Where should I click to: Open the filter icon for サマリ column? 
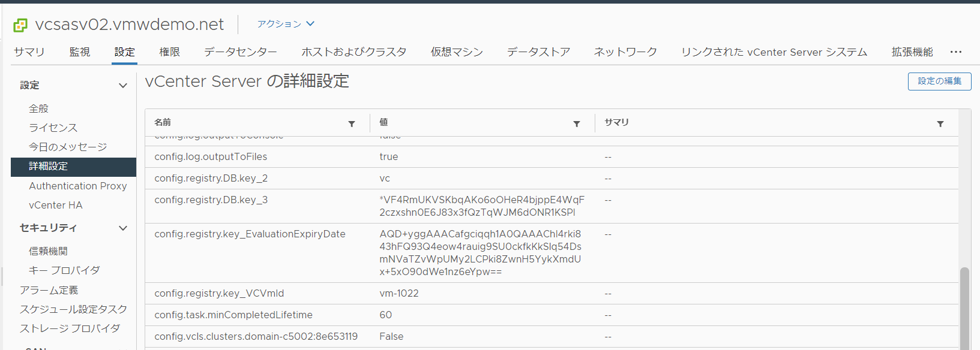[x=940, y=123]
